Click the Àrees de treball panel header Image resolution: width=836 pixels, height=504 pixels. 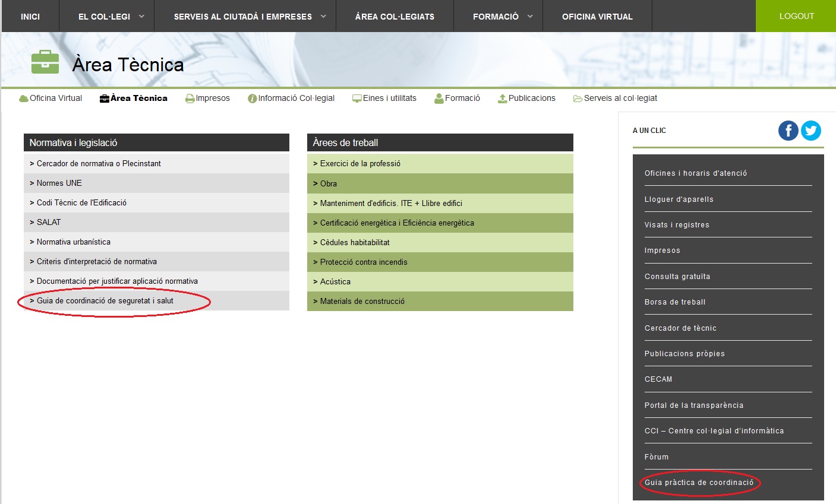(440, 142)
